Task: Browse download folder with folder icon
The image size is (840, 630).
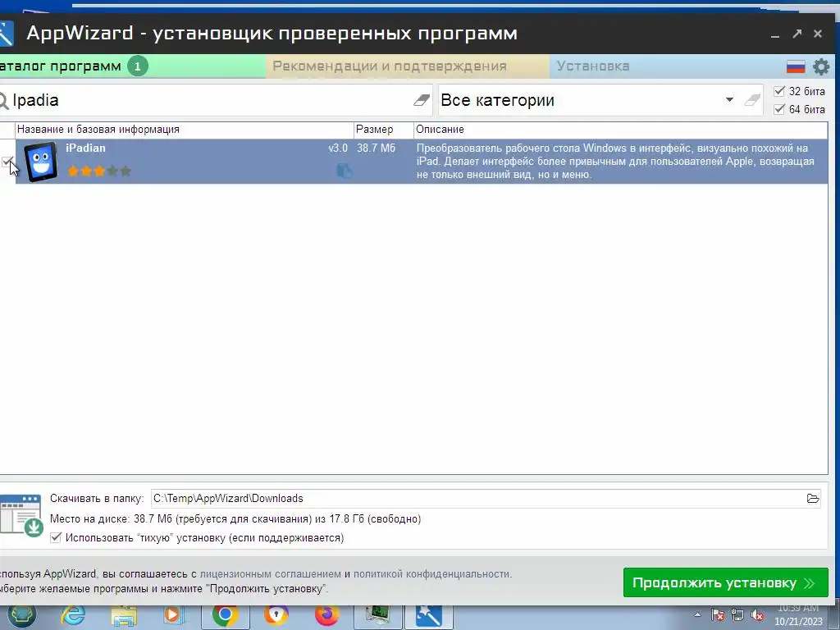Action: tap(813, 499)
